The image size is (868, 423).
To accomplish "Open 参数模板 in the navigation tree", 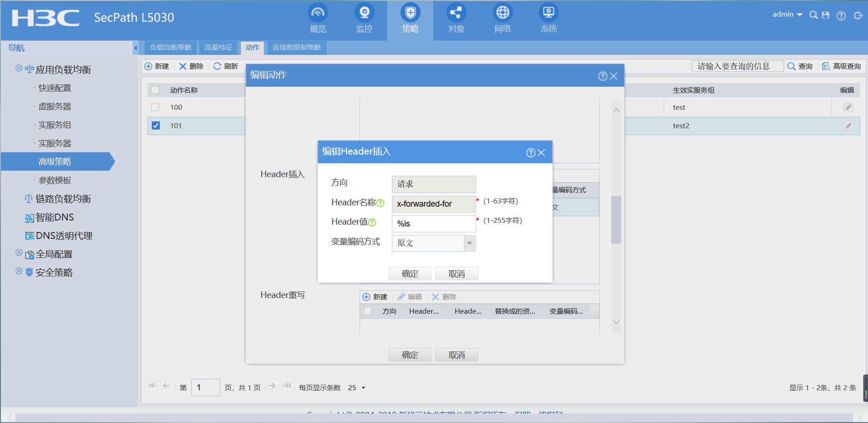I will 55,180.
